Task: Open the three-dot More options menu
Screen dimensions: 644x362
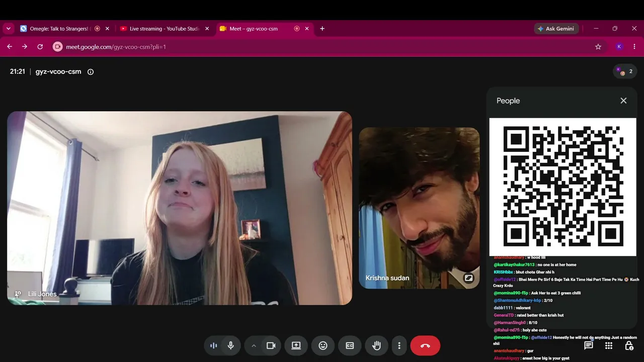Action: (399, 345)
